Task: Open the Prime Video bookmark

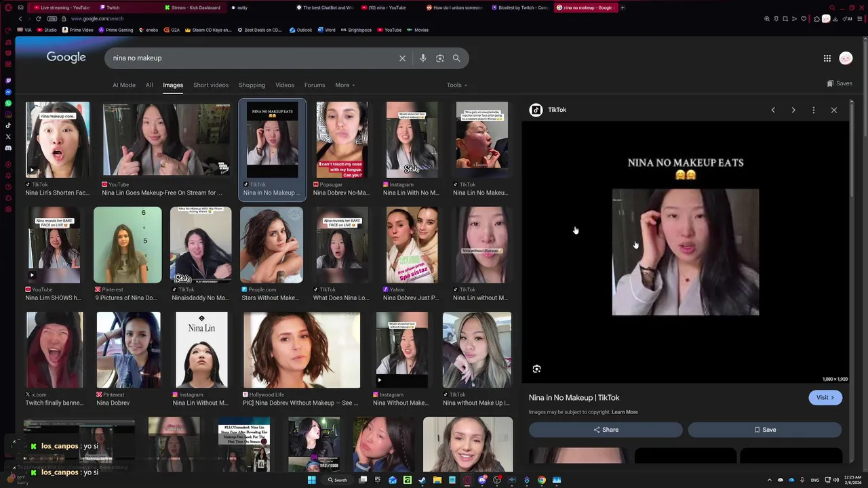Action: pos(78,30)
